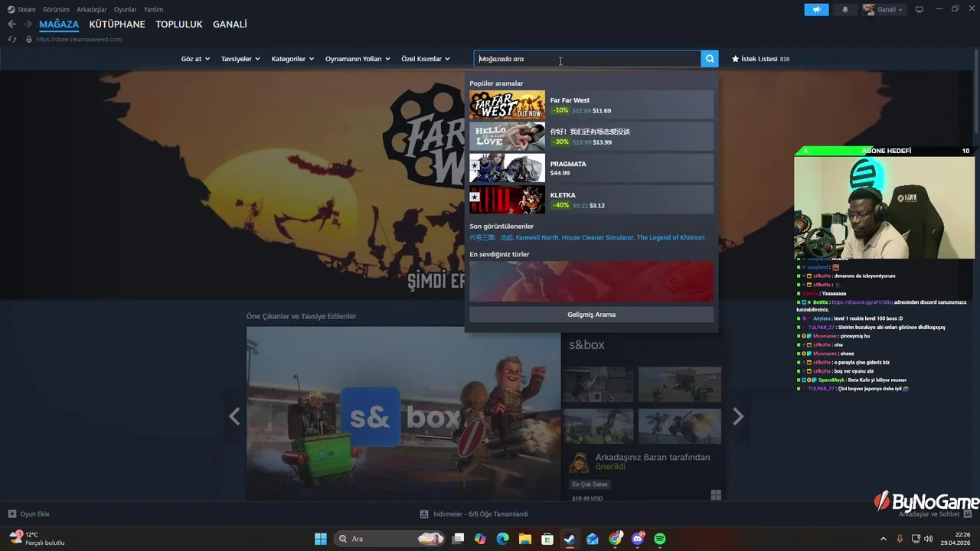Click the İstek Listesi wishlist link
Screen dimensions: 980x551
[760, 59]
